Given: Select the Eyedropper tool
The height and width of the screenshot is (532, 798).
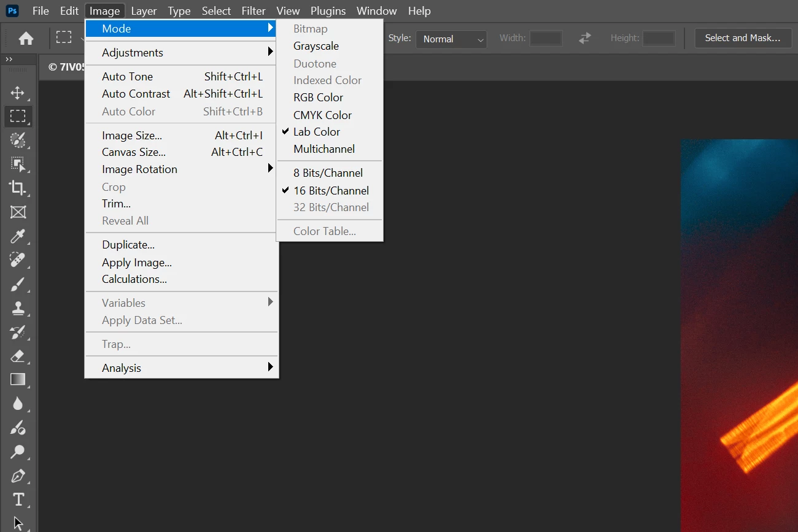Looking at the screenshot, I should point(18,236).
